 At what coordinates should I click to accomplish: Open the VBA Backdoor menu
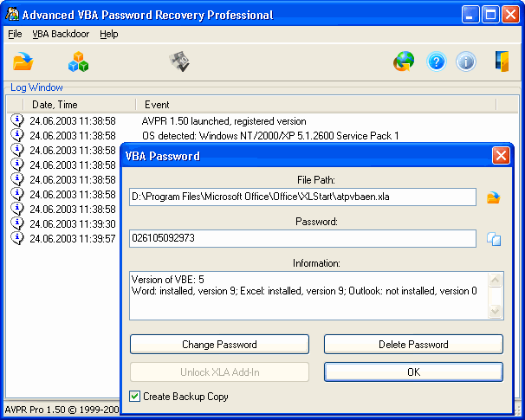[x=61, y=34]
